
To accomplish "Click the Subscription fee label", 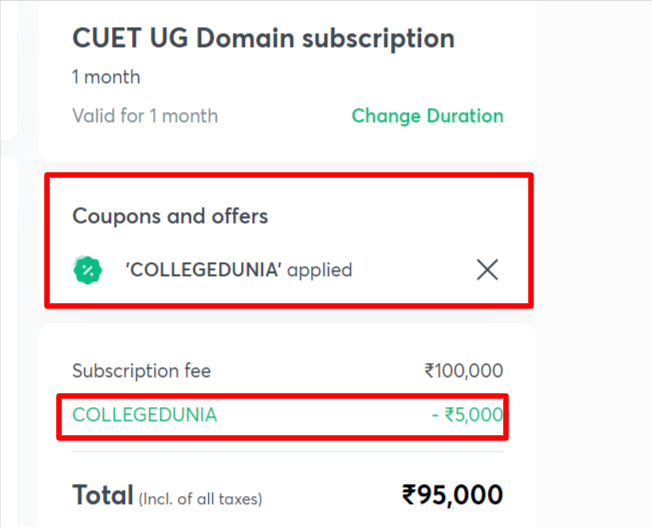I will (x=141, y=371).
